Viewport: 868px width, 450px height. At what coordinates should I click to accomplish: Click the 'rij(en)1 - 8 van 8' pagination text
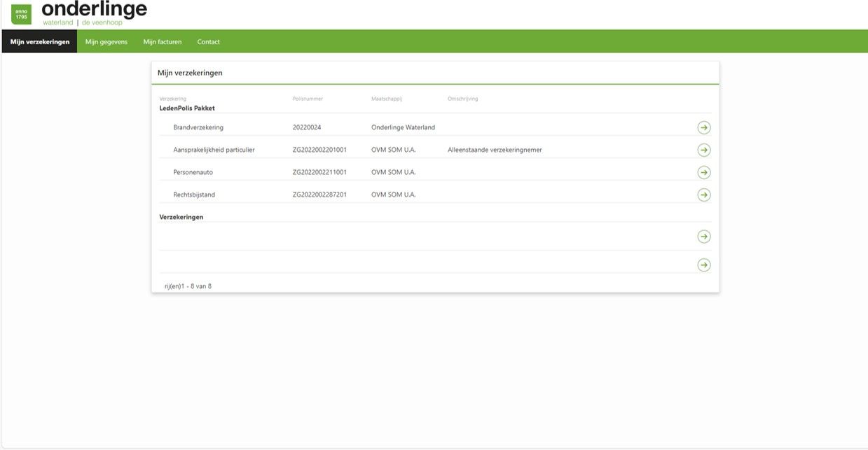point(188,286)
